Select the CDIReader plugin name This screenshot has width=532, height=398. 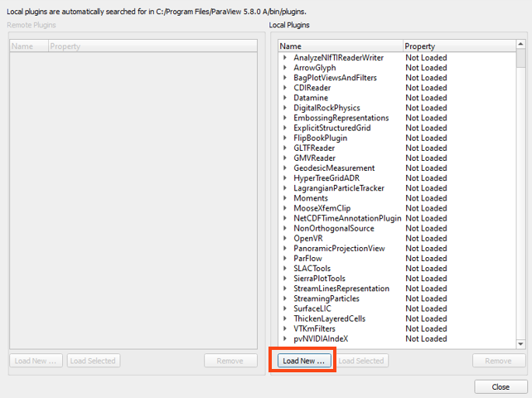tap(312, 88)
